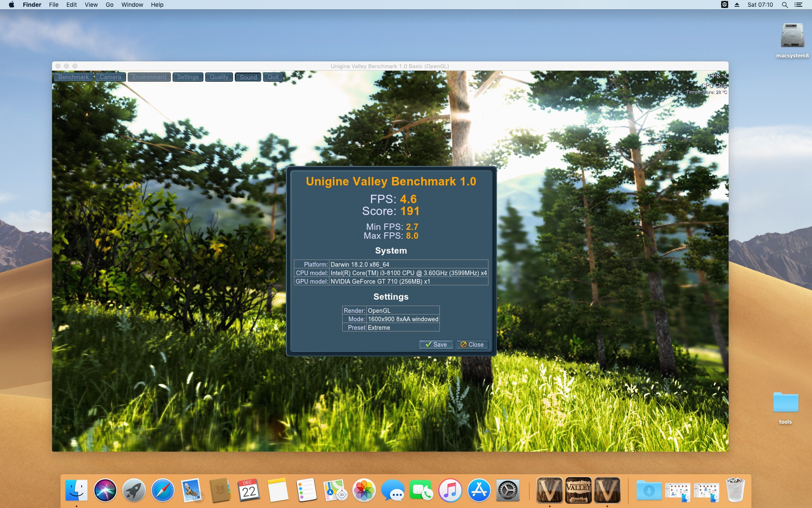Viewport: 812px width, 508px height.
Task: Toggle the Benchmark button in the top toolbar
Action: pyautogui.click(x=74, y=77)
